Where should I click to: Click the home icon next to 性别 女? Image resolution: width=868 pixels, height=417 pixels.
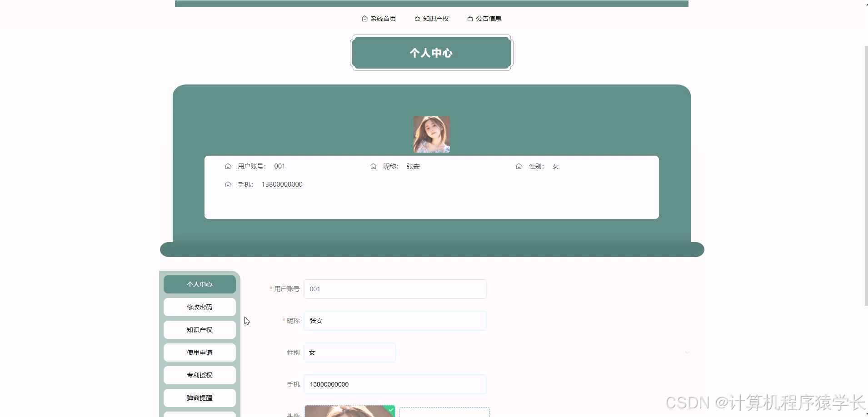click(519, 166)
